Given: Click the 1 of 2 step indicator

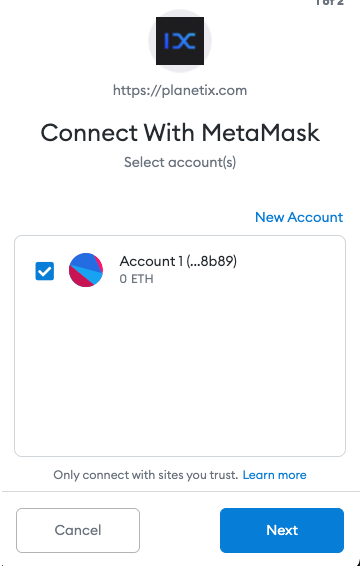Looking at the screenshot, I should 329,2.
